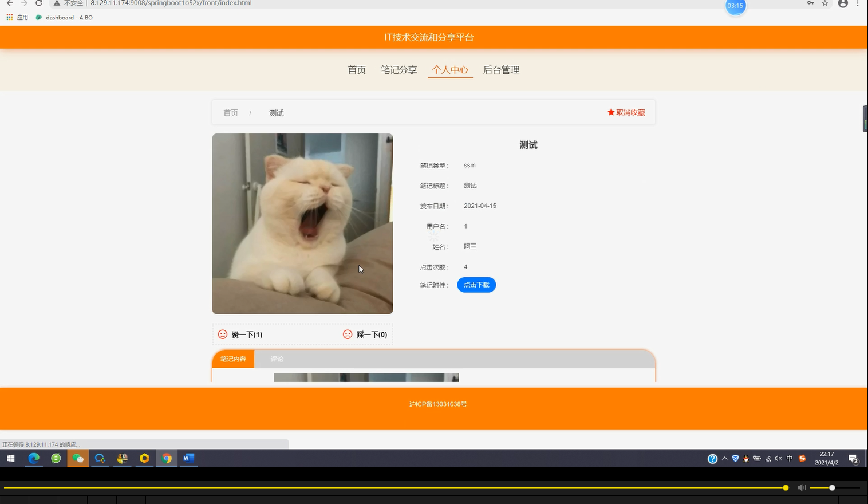The height and width of the screenshot is (504, 868).
Task: Reload the page with the refresh icon
Action: point(38,3)
